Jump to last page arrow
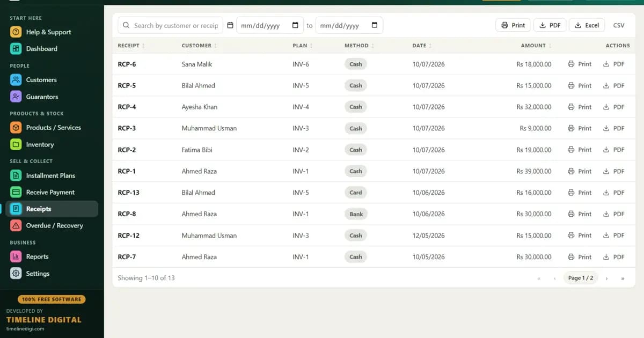This screenshot has width=644, height=338. pyautogui.click(x=623, y=278)
